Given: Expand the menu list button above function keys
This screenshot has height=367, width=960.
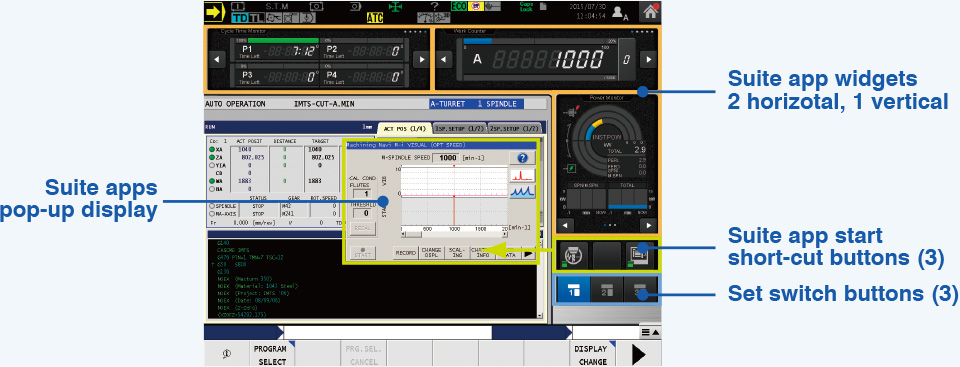Looking at the screenshot, I should [x=650, y=332].
